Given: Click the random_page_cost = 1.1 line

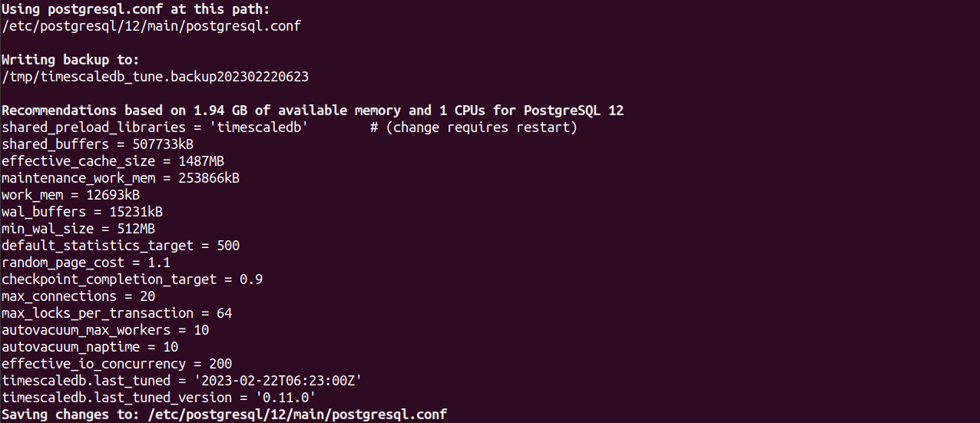Looking at the screenshot, I should 86,263.
